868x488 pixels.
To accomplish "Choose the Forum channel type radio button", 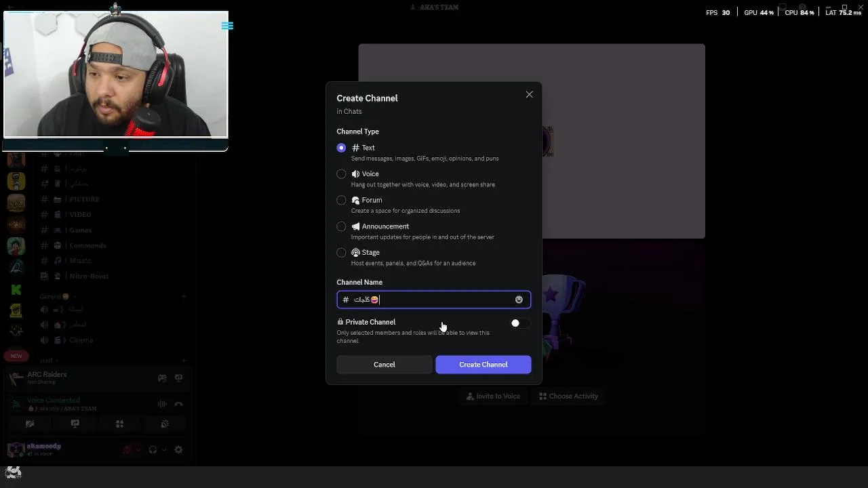I will click(x=341, y=200).
